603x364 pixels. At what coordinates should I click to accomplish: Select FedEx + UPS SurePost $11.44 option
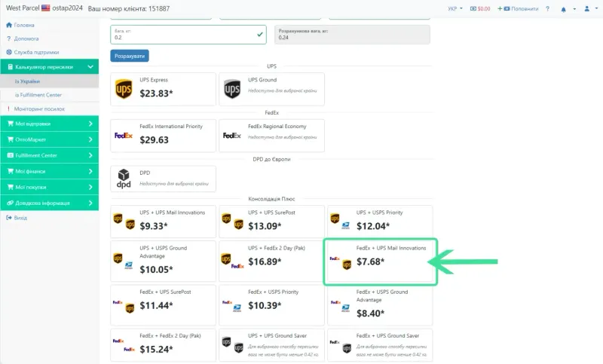[x=163, y=305]
